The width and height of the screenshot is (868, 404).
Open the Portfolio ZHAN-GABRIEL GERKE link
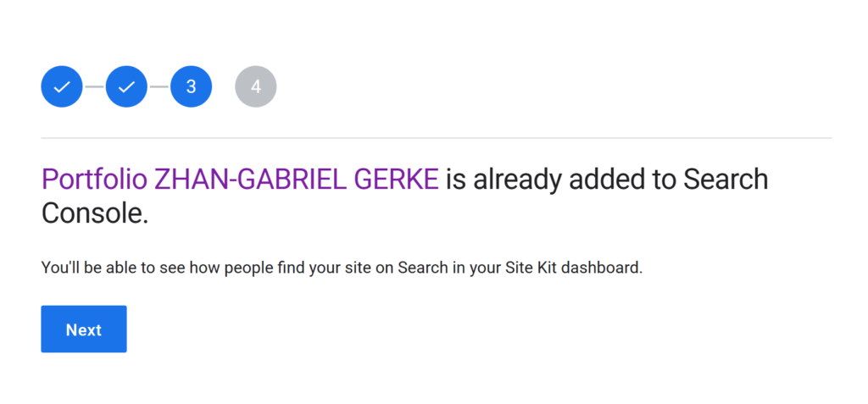point(240,180)
